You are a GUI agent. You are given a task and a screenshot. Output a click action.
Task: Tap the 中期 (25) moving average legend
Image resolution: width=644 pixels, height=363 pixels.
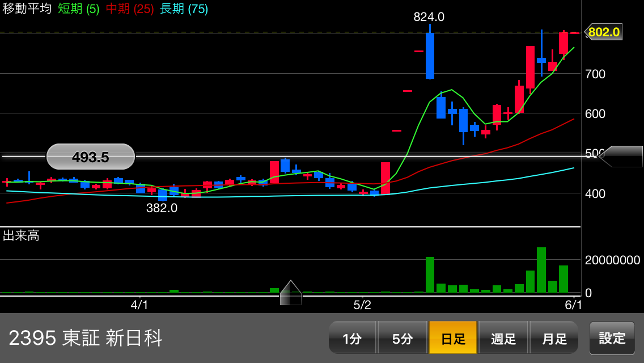pyautogui.click(x=130, y=9)
